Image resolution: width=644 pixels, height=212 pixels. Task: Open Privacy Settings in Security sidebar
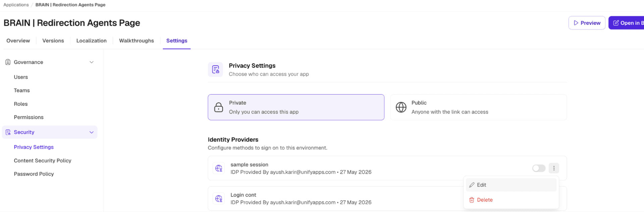tap(34, 147)
